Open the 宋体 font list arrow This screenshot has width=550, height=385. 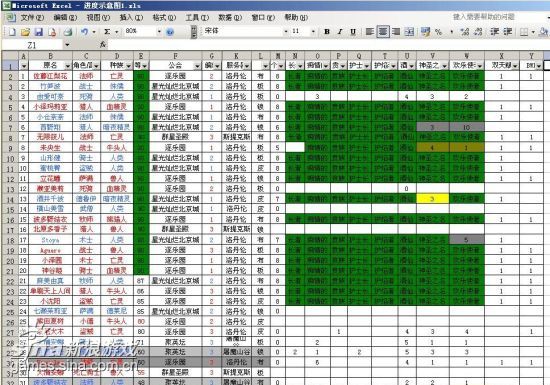pyautogui.click(x=286, y=32)
